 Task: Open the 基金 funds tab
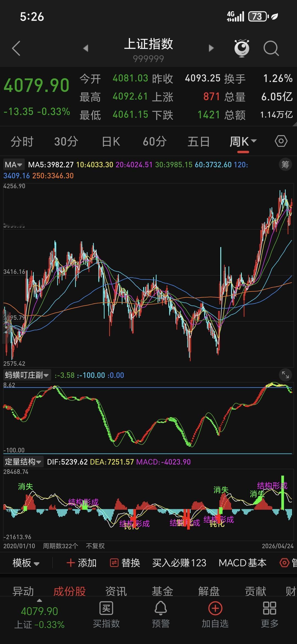163,591
